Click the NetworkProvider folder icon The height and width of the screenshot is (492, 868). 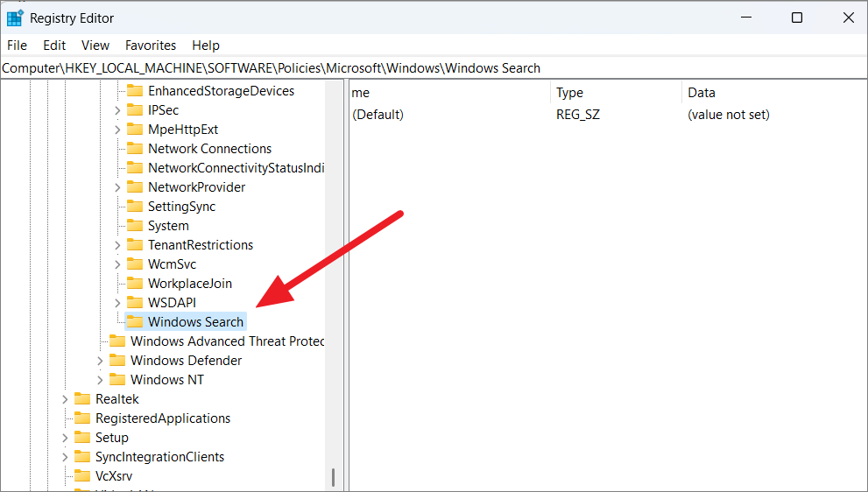point(135,187)
